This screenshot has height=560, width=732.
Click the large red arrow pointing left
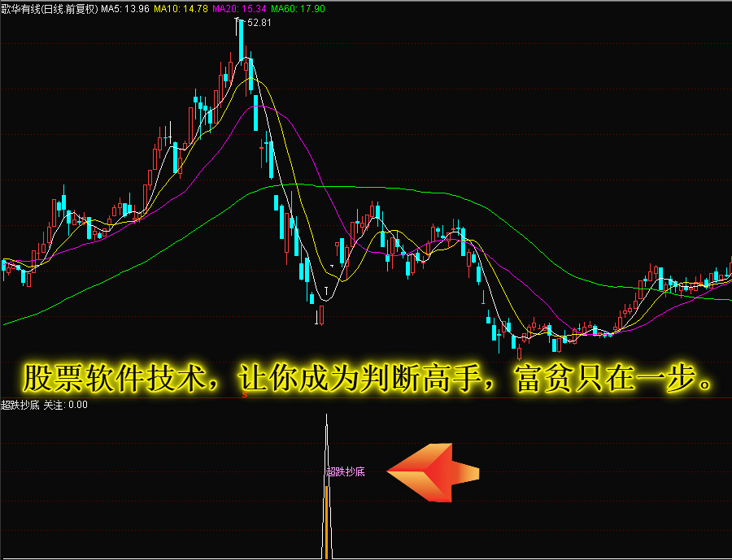pyautogui.click(x=431, y=473)
